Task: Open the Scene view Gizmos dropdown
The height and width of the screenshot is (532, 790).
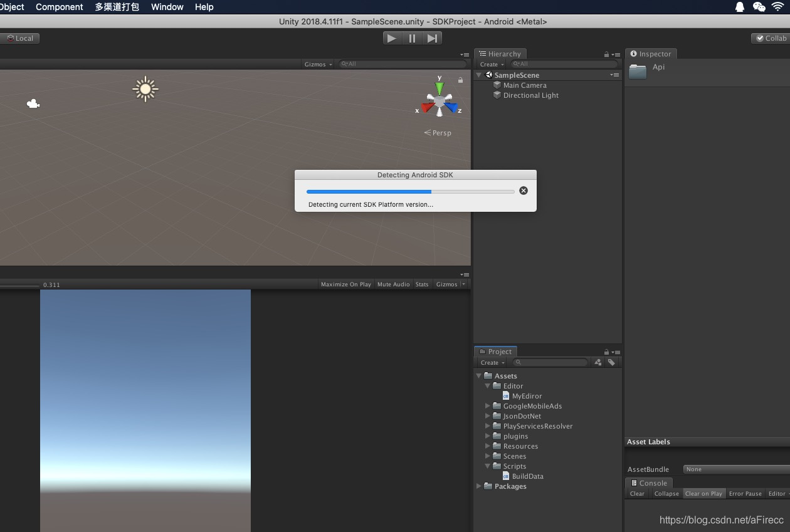Action: point(318,64)
